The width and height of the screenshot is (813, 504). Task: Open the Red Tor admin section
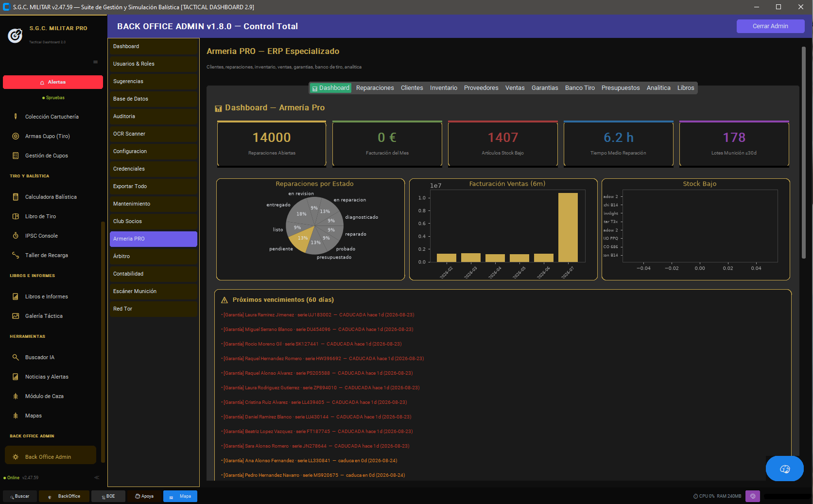[154, 309]
